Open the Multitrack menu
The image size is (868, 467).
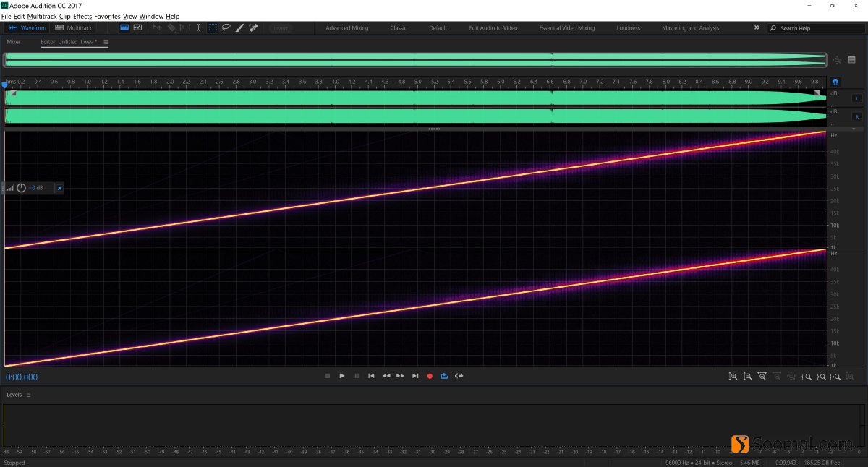[x=42, y=16]
